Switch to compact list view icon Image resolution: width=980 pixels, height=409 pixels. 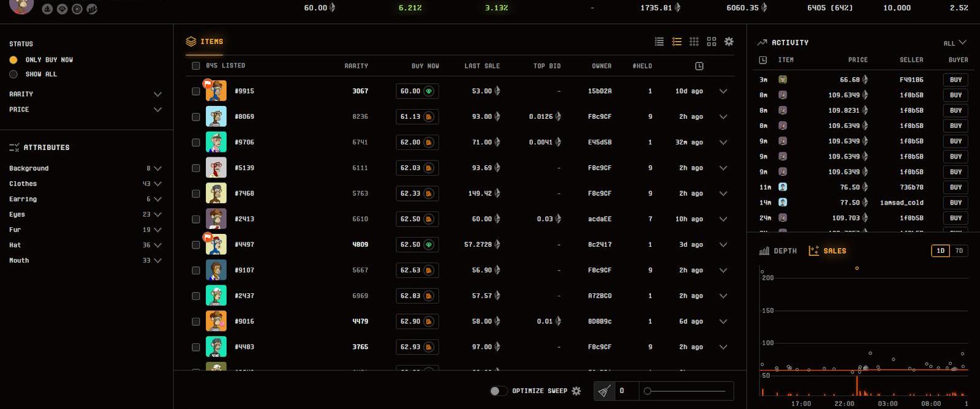tap(659, 42)
